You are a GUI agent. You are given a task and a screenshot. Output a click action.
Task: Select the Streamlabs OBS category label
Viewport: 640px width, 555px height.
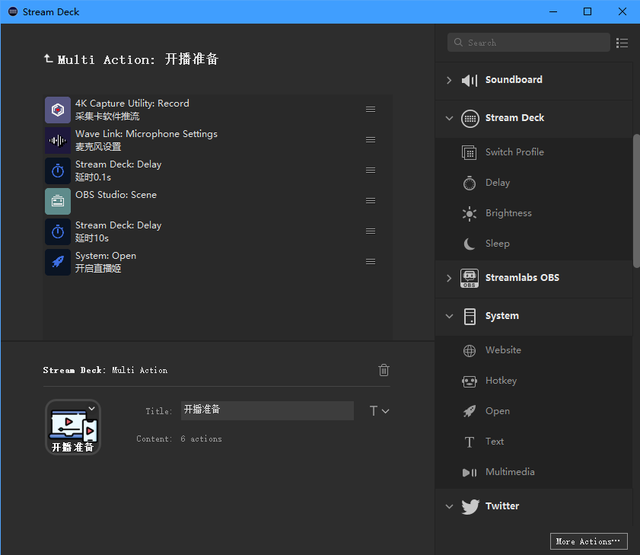[522, 278]
